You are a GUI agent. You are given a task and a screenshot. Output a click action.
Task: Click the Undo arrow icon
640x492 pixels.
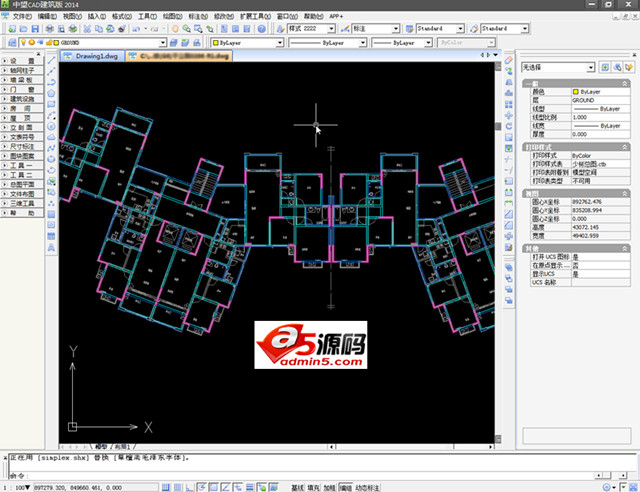136,29
